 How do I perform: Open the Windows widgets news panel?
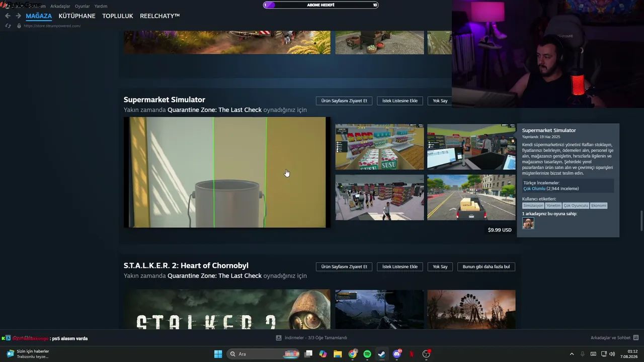pyautogui.click(x=28, y=354)
